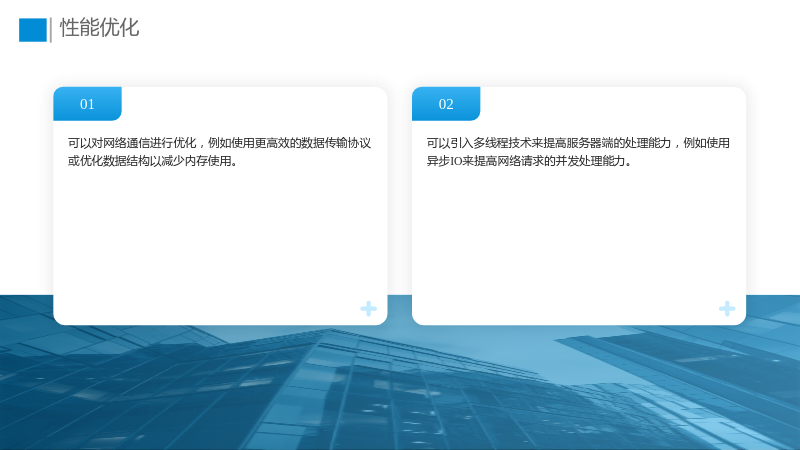The width and height of the screenshot is (800, 450).
Task: Select the line starting 可以对网络通信进行优化
Action: click(219, 143)
